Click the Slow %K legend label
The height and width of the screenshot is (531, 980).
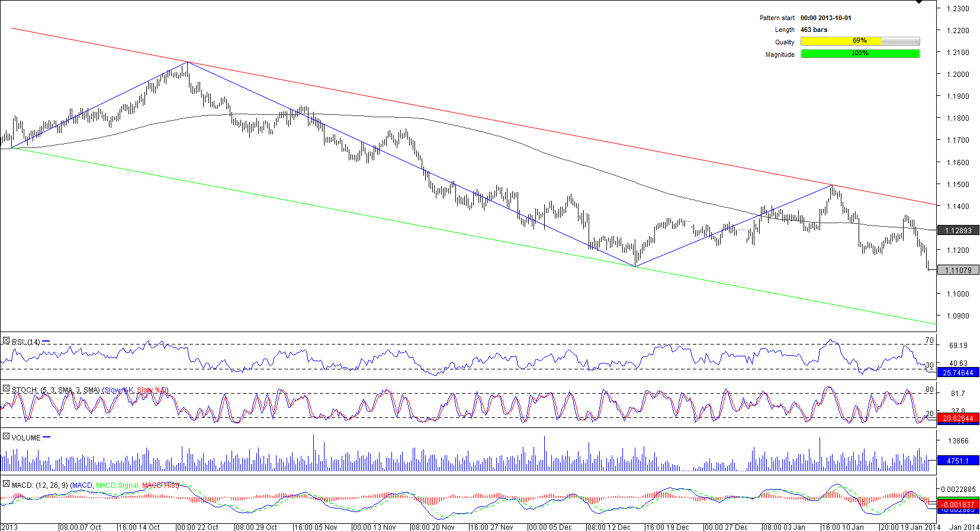pos(118,390)
